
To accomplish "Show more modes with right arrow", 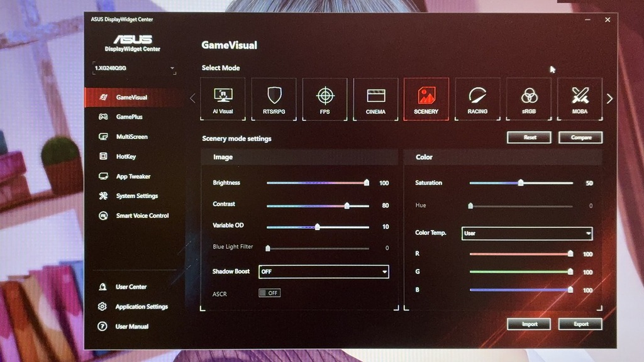I will tap(609, 99).
